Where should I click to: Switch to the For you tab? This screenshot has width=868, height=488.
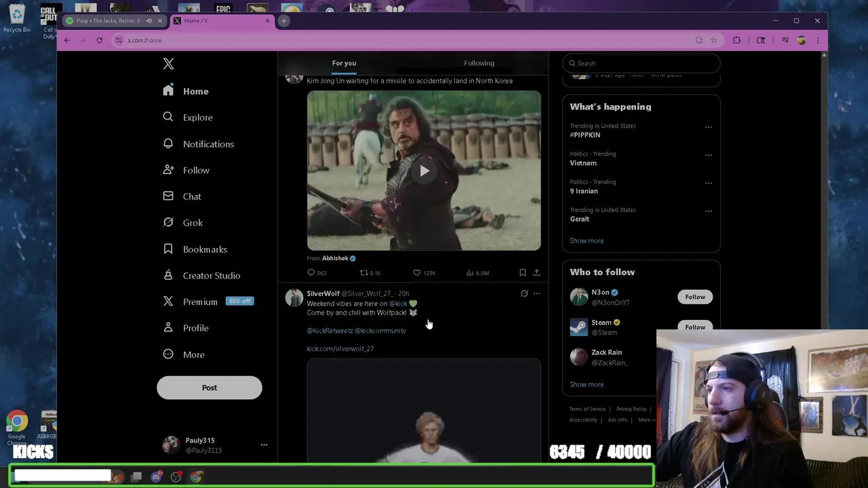coord(344,63)
